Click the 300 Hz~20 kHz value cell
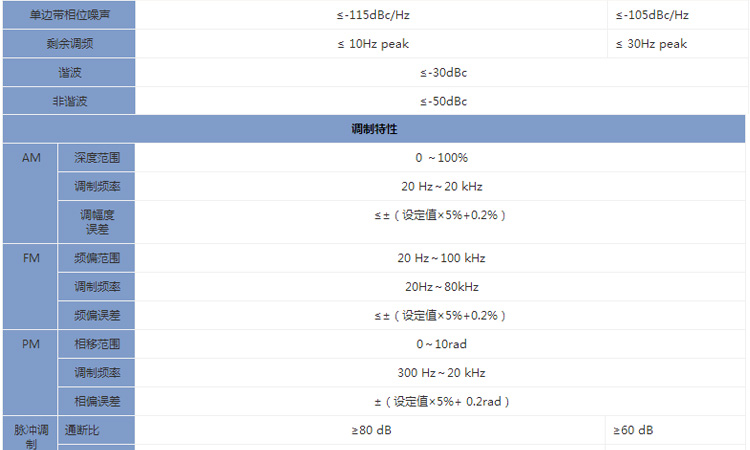750x450 pixels. 441,373
